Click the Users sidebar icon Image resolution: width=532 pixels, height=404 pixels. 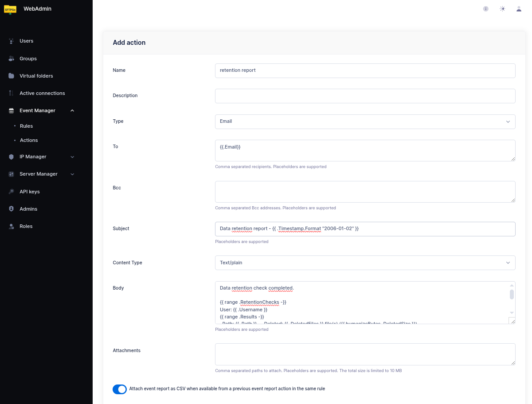[12, 41]
